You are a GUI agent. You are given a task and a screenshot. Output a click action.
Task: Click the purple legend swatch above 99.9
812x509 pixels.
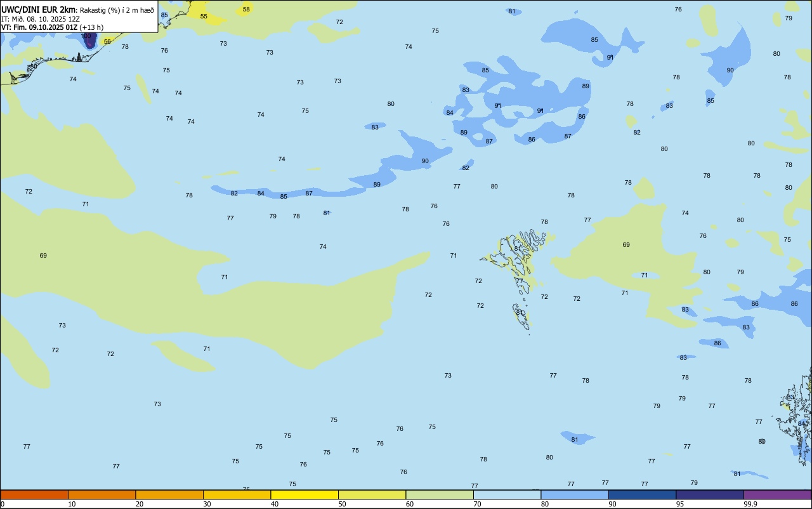(x=777, y=494)
